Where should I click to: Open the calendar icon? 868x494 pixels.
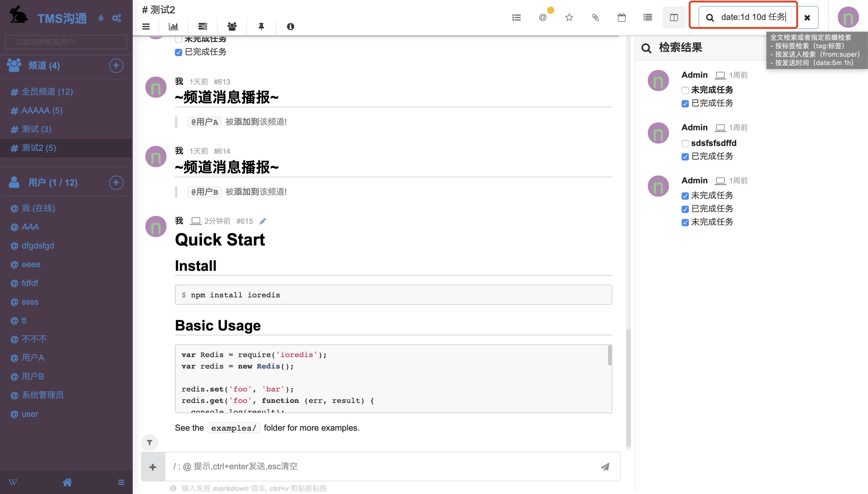(x=621, y=17)
